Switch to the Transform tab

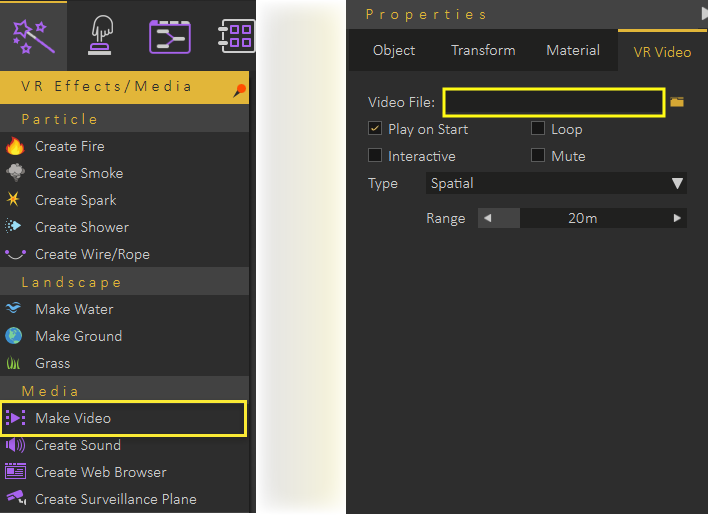click(483, 50)
